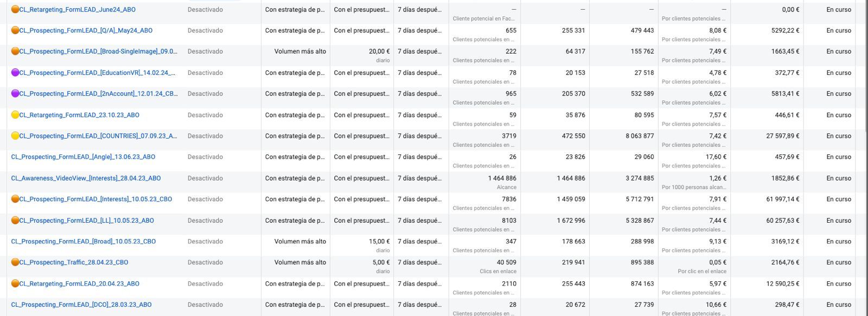This screenshot has height=316, width=868.
Task: Open the [Broad-SingleImage] campaign link
Action: (x=98, y=51)
